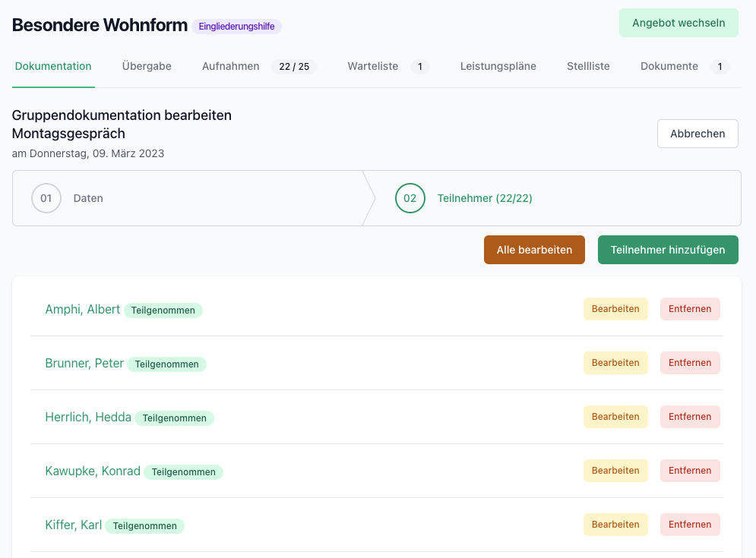Open the Kawupke, Konrad name link
756x558 pixels.
(x=93, y=471)
